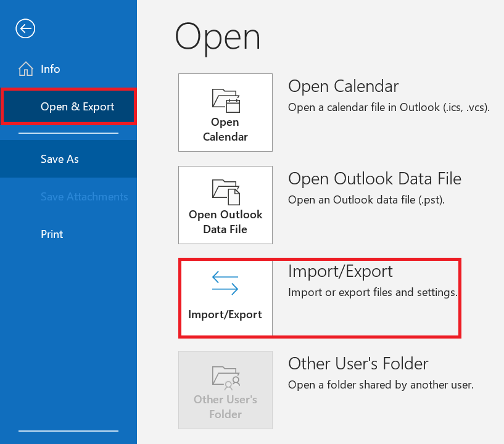Image resolution: width=504 pixels, height=444 pixels.
Task: Click the Import/Export button
Action: click(x=225, y=297)
